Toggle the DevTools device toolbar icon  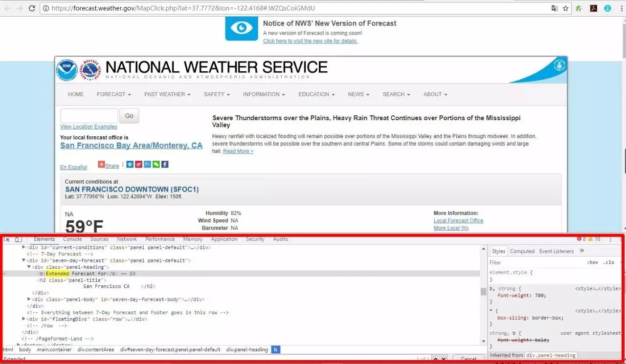click(19, 239)
